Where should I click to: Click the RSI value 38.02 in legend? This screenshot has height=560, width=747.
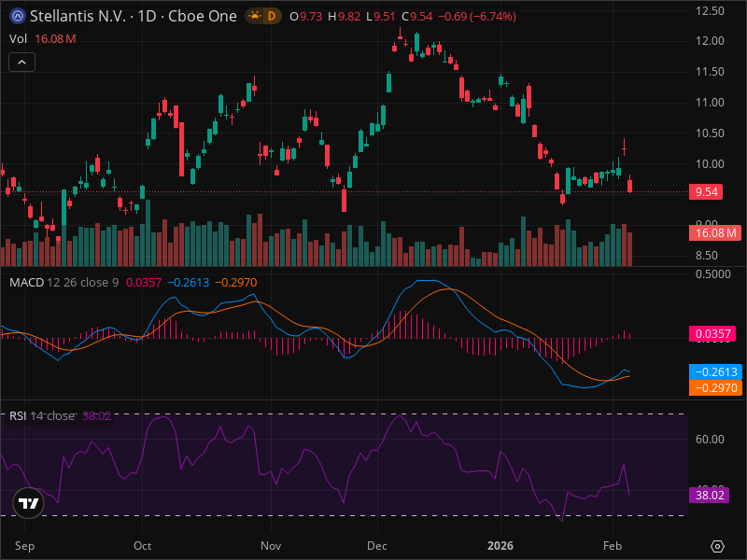tap(97, 415)
